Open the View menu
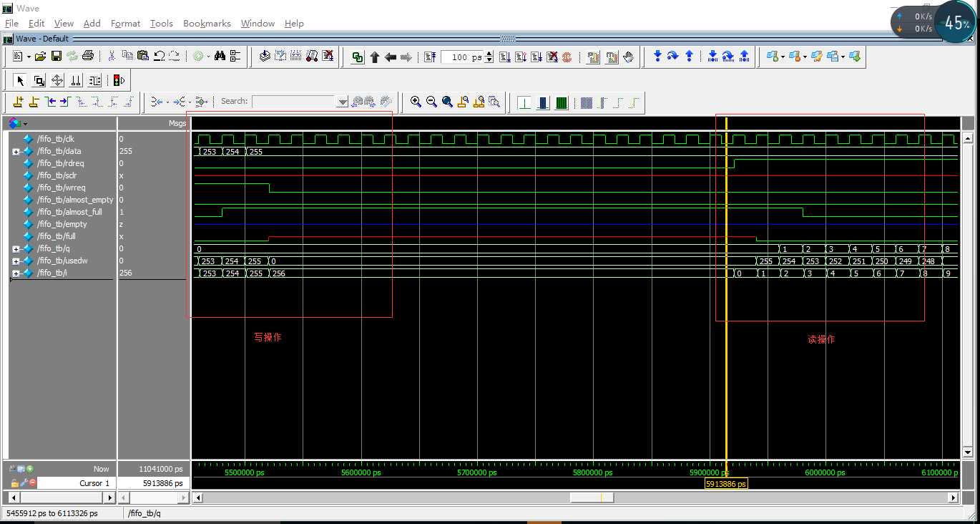 pos(64,23)
